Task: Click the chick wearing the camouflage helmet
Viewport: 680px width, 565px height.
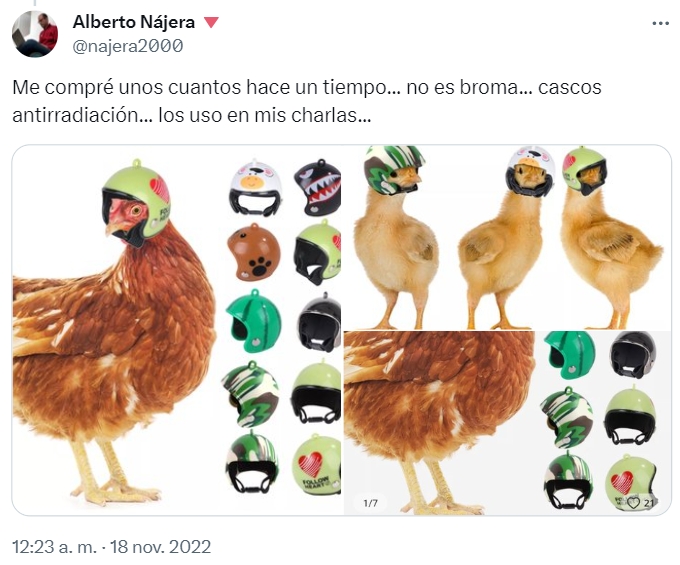Action: [396, 238]
